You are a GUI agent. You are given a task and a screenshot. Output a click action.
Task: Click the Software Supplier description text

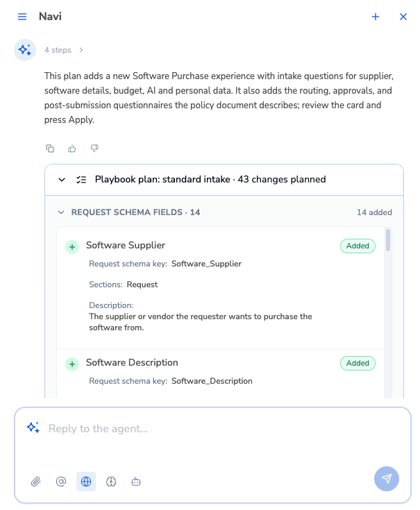201,322
